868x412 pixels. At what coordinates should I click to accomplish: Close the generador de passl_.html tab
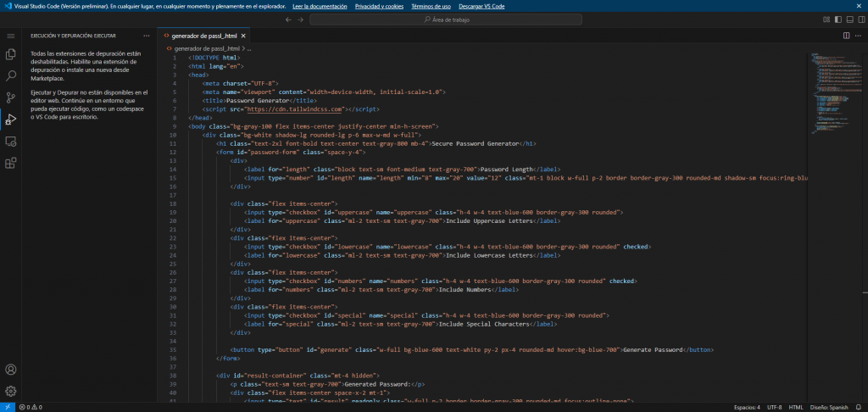click(x=243, y=36)
